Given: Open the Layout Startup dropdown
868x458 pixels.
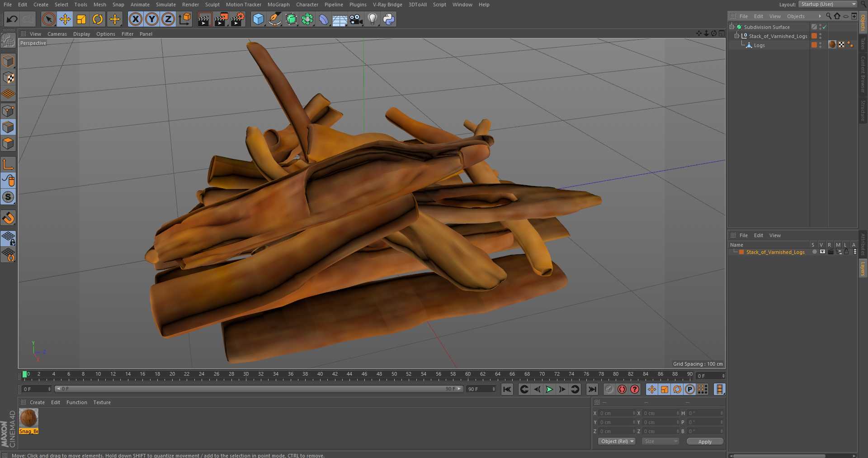Looking at the screenshot, I should point(828,5).
